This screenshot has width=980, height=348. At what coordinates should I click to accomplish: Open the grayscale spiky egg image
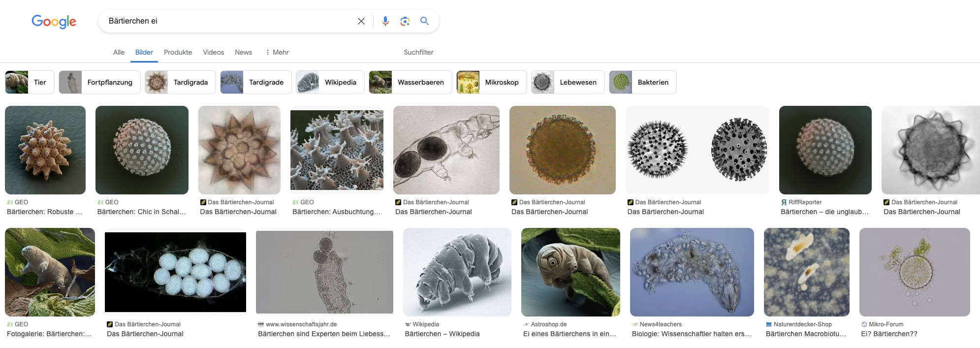tap(931, 150)
